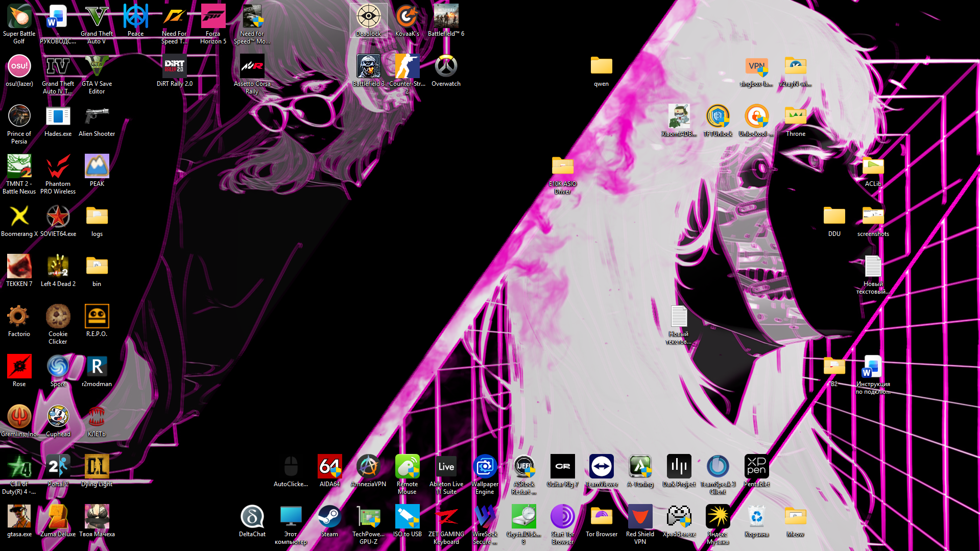The width and height of the screenshot is (980, 551).
Task: Open the Корзина recycle bin
Action: pos(757,521)
